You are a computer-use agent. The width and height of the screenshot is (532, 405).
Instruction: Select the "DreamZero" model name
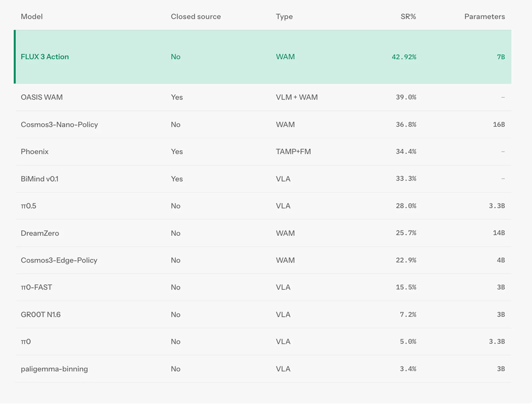tap(40, 233)
